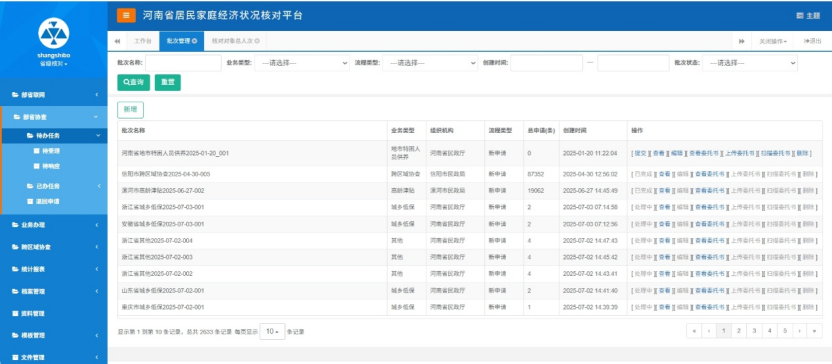Close the 核对对象总人次 tab via its x icon
Viewport: 832px width, 364px height.
pyautogui.click(x=257, y=41)
